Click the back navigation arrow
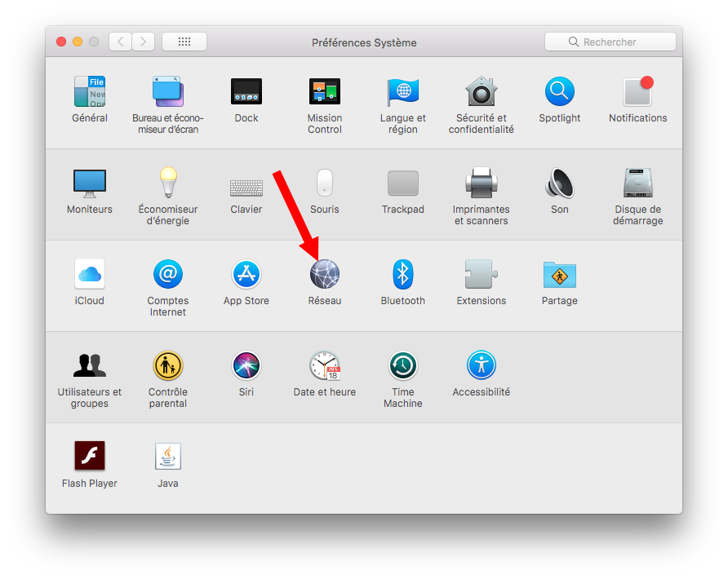Image resolution: width=728 pixels, height=579 pixels. pos(121,42)
